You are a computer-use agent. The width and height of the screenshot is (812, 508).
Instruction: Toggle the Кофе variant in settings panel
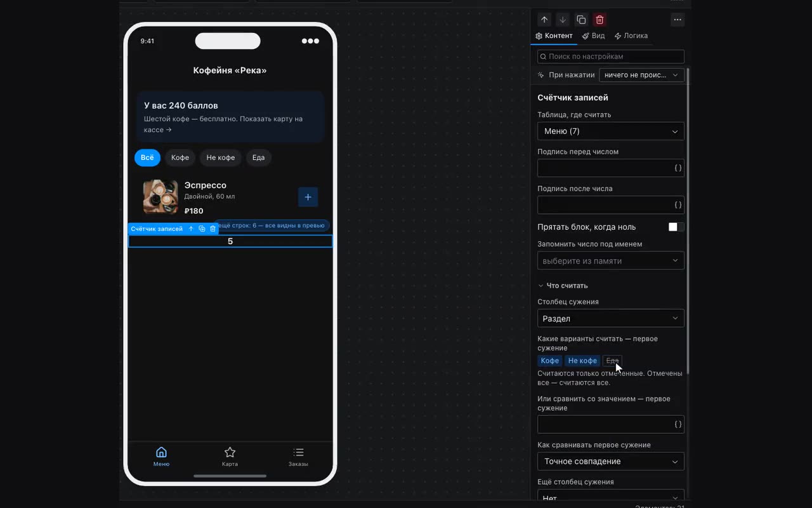[x=549, y=361]
